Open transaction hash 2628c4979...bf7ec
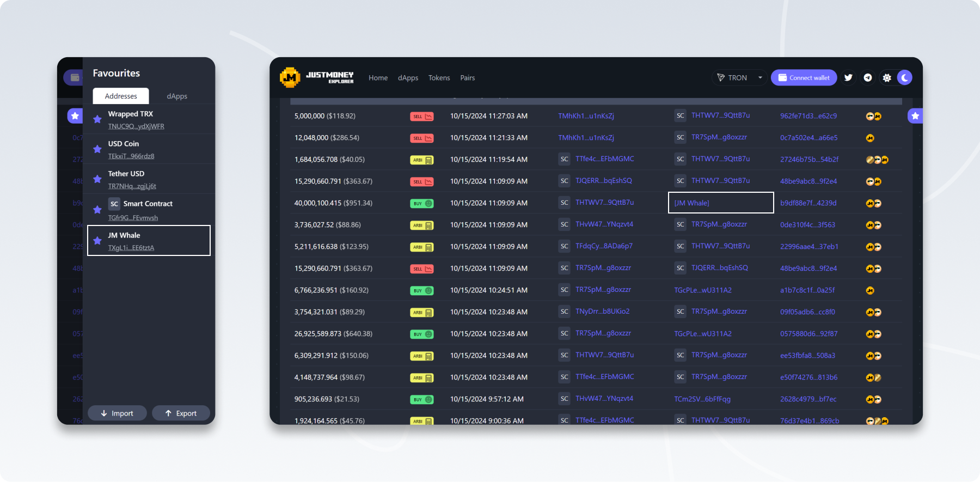This screenshot has width=980, height=482. (808, 399)
